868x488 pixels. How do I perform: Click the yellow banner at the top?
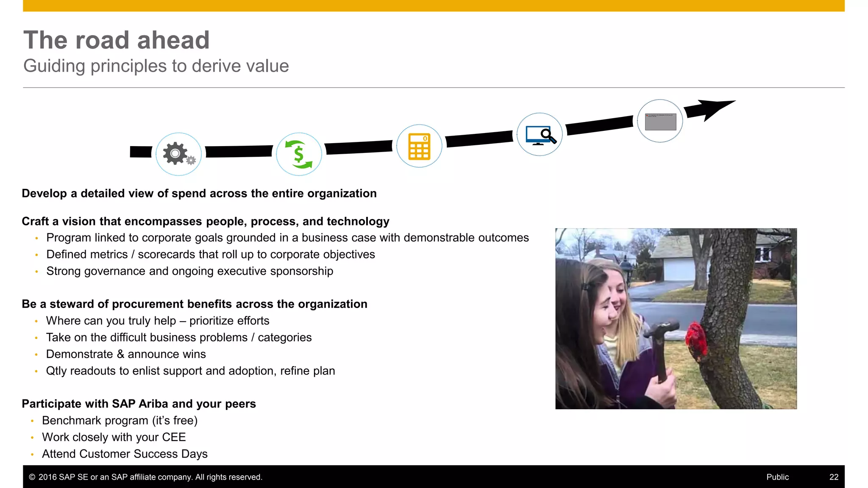[434, 6]
